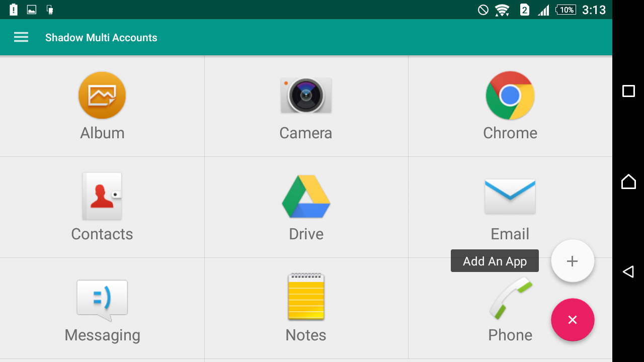Close the pink floating action menu

pos(573,320)
